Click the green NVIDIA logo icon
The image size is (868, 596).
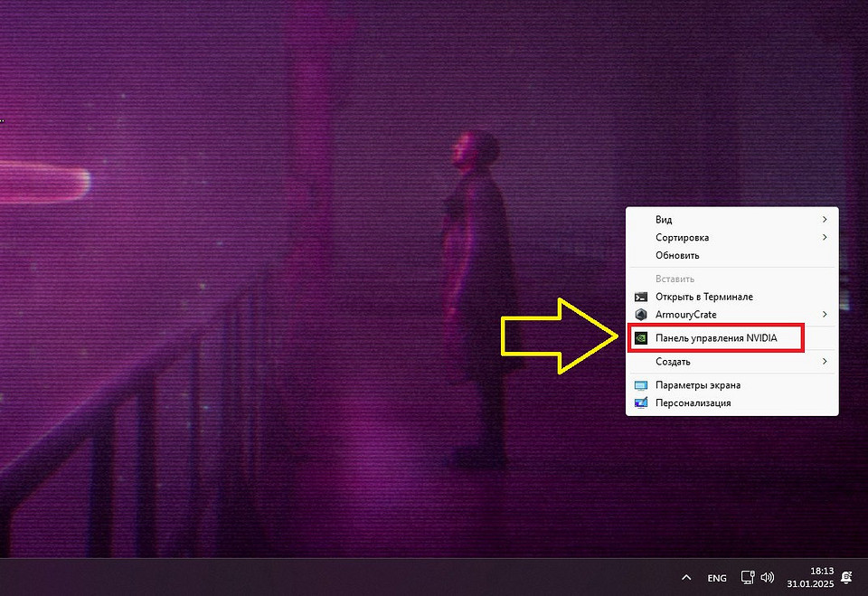pyautogui.click(x=641, y=338)
